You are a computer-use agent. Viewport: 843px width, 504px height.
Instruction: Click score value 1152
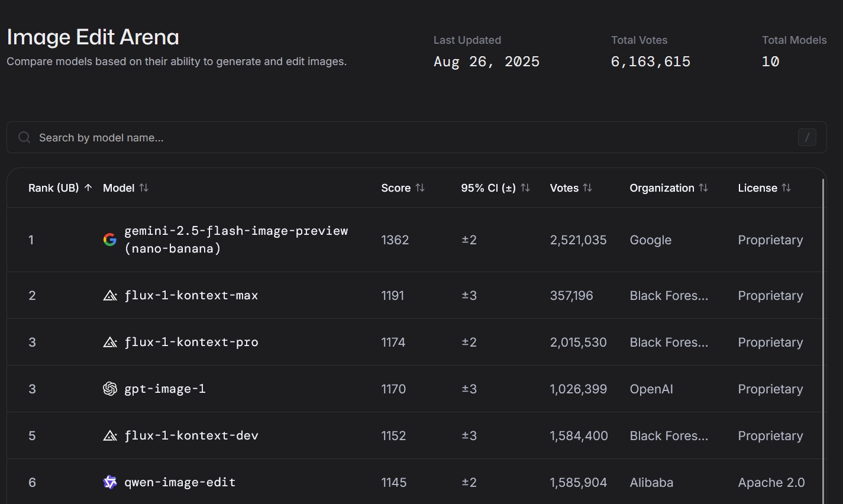coord(393,435)
